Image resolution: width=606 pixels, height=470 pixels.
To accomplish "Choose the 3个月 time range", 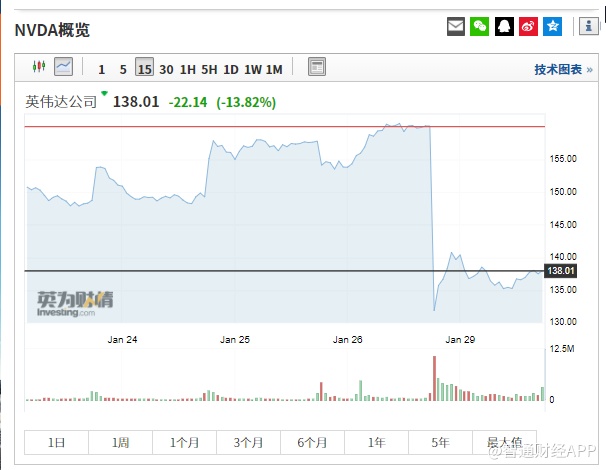I will (x=249, y=442).
